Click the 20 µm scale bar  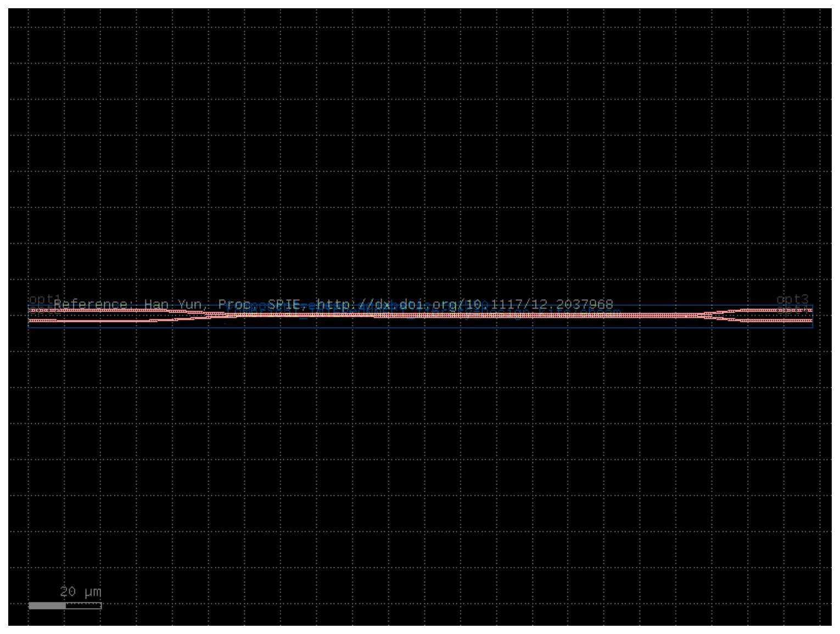coord(65,605)
